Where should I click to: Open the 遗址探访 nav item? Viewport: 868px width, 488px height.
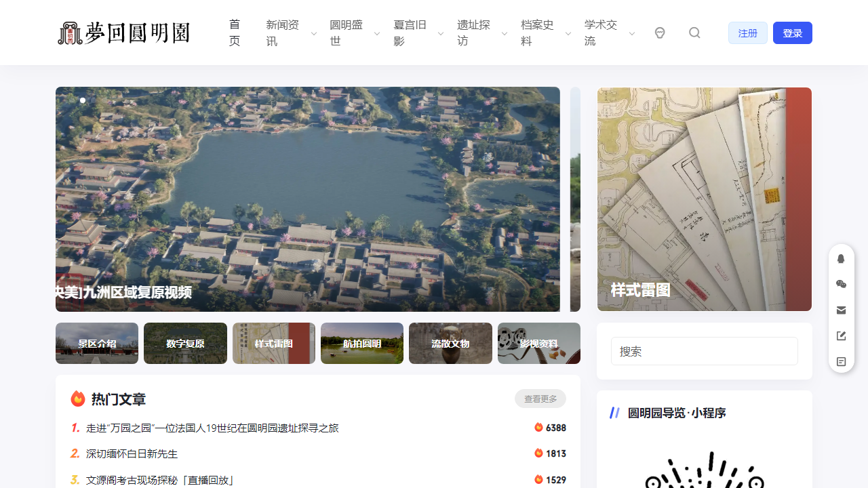[x=475, y=33]
